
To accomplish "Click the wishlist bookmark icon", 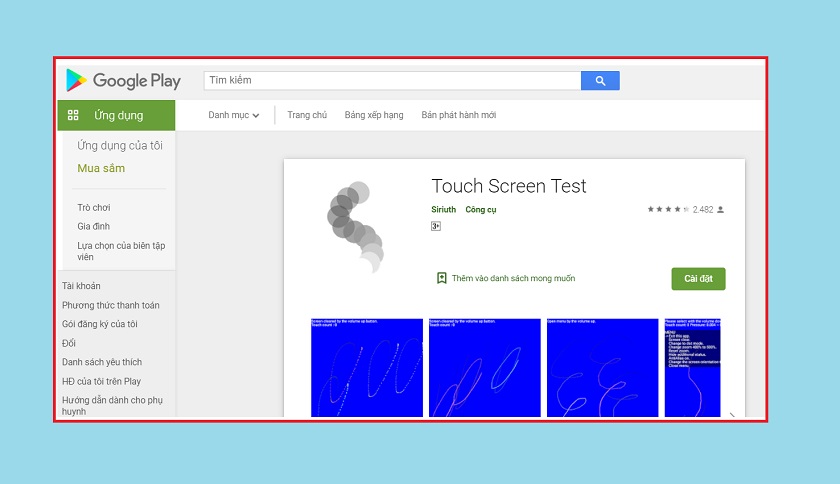I will 441,278.
